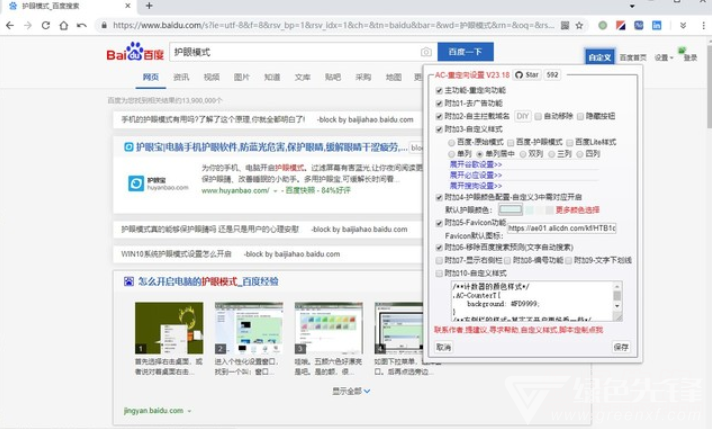
Task: Toggle 附加5-Favicon功能 checkbox
Action: 439,223
